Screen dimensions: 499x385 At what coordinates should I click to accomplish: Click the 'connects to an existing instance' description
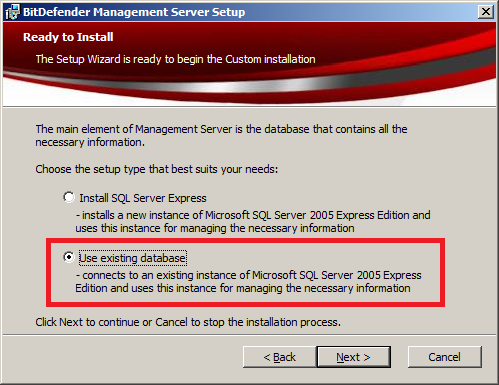coord(248,282)
